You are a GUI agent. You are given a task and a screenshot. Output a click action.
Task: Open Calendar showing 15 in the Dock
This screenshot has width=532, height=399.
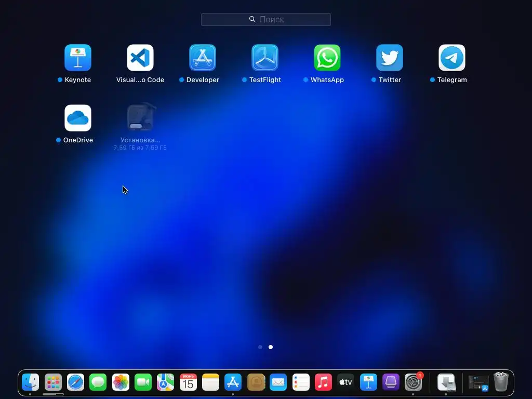tap(188, 382)
